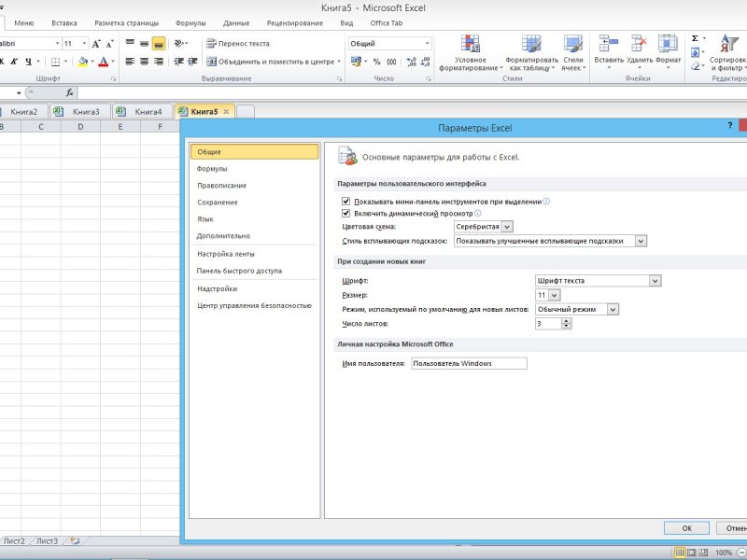747x560 pixels.
Task: Apply percent style to number
Action: tap(377, 62)
